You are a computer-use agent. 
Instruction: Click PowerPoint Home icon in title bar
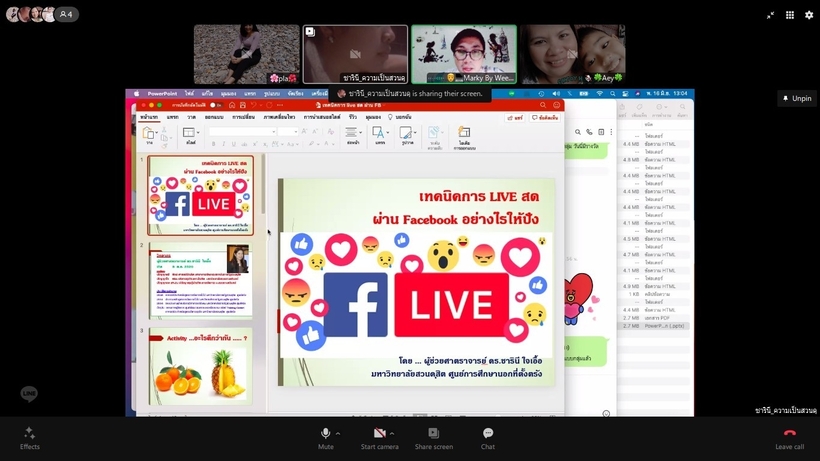232,105
